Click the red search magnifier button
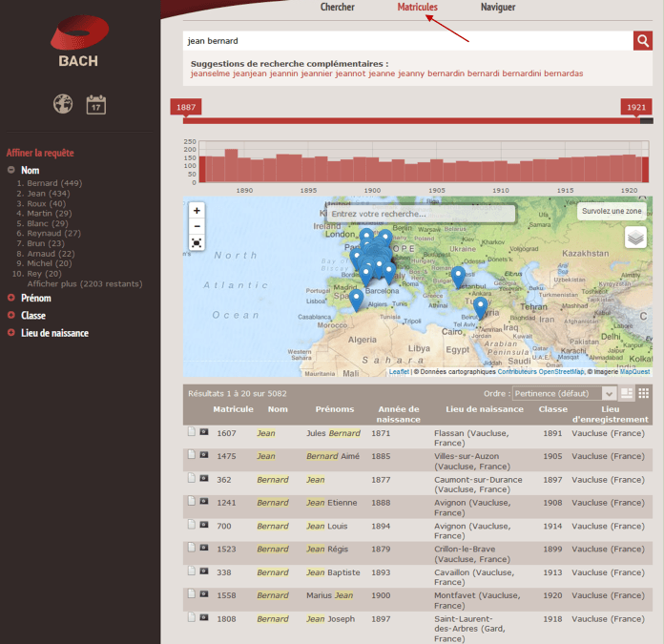 pos(643,40)
